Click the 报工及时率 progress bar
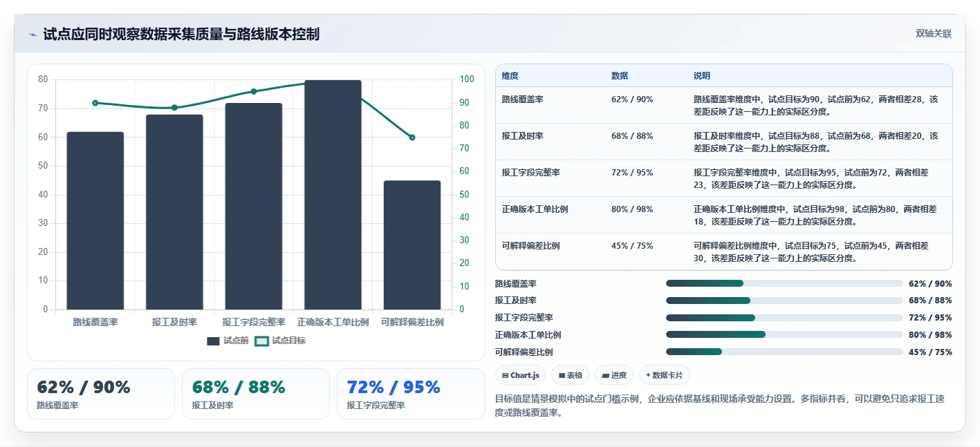980x447 pixels. pos(784,301)
